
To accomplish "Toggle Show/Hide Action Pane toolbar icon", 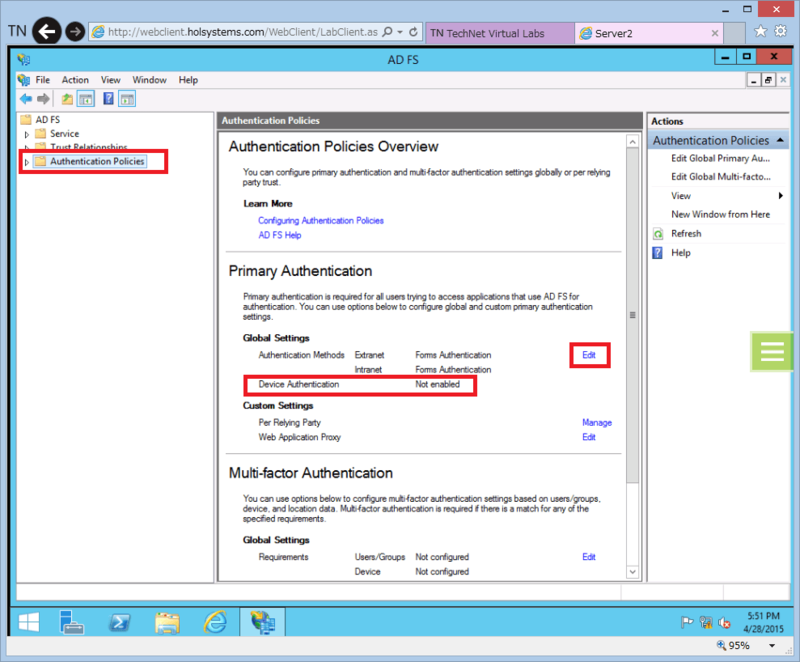I will point(127,98).
